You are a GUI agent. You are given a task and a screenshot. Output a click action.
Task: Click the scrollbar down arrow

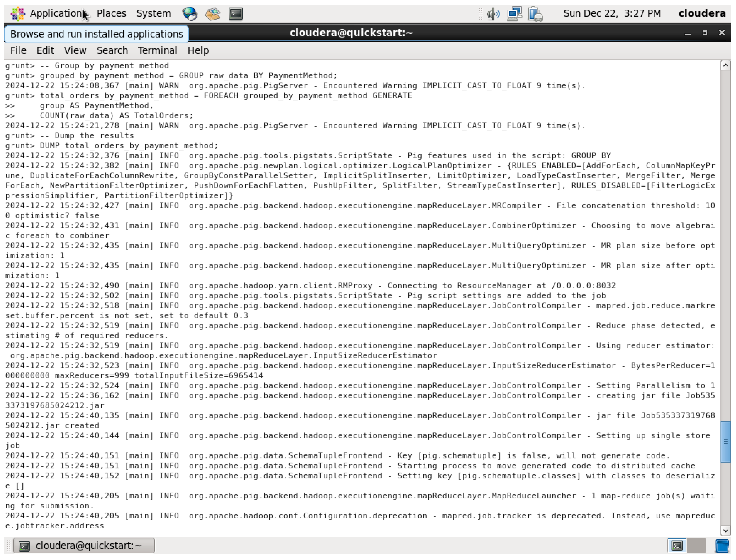pos(726,530)
